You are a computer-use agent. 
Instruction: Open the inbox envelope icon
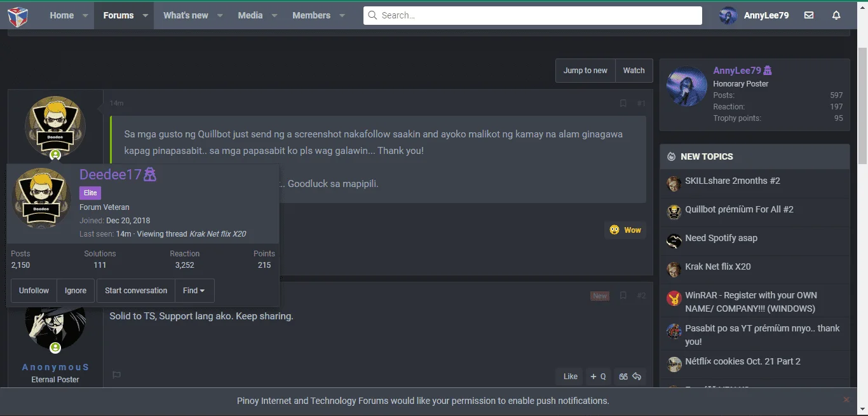(x=809, y=15)
